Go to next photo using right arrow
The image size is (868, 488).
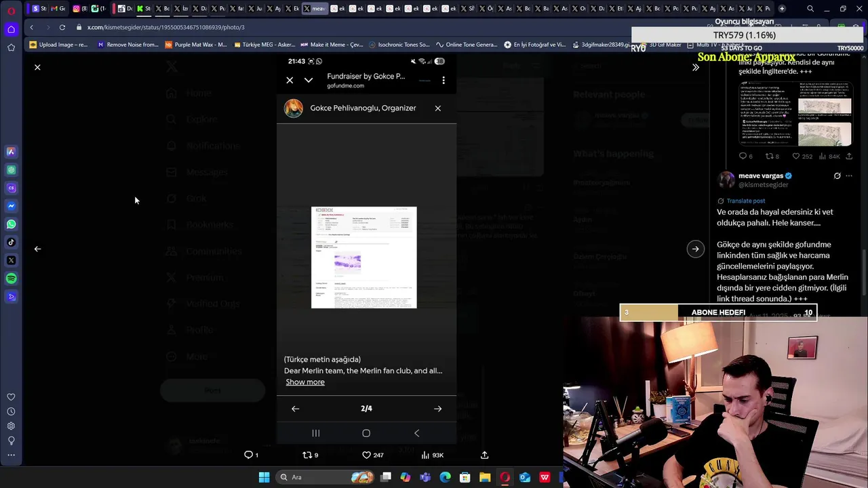[695, 249]
